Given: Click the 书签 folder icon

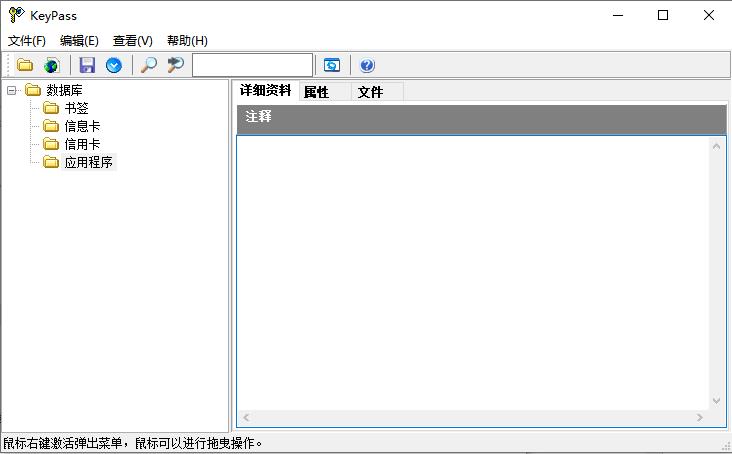Looking at the screenshot, I should click(x=51, y=108).
